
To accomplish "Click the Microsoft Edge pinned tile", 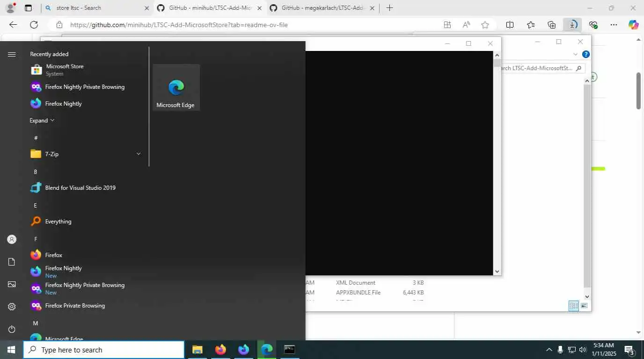I will click(x=176, y=87).
